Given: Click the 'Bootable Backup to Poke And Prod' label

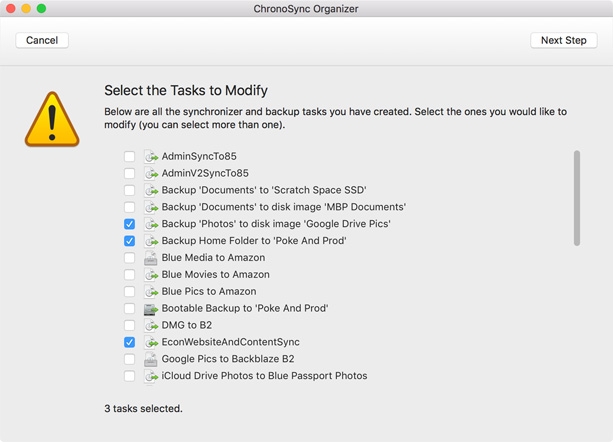Looking at the screenshot, I should tap(245, 308).
